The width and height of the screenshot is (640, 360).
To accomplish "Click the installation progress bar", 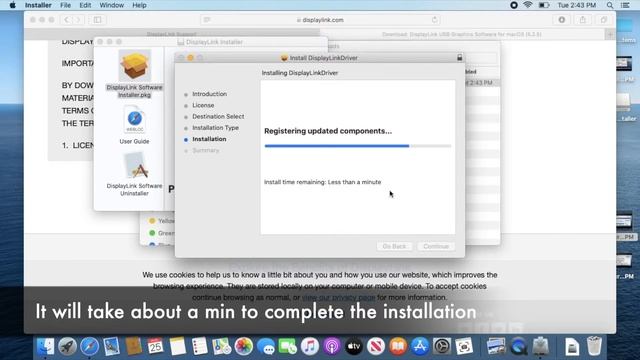I will click(x=358, y=146).
